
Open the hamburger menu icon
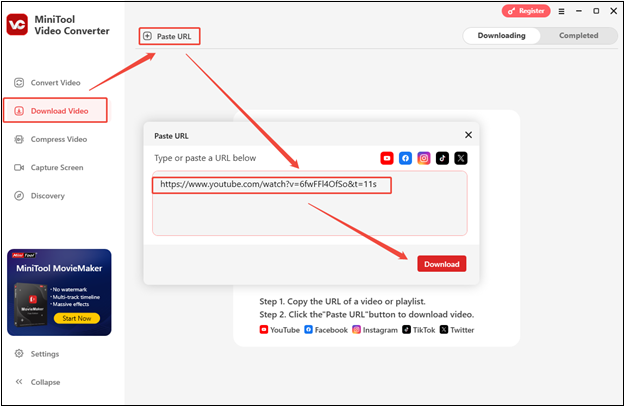[562, 11]
